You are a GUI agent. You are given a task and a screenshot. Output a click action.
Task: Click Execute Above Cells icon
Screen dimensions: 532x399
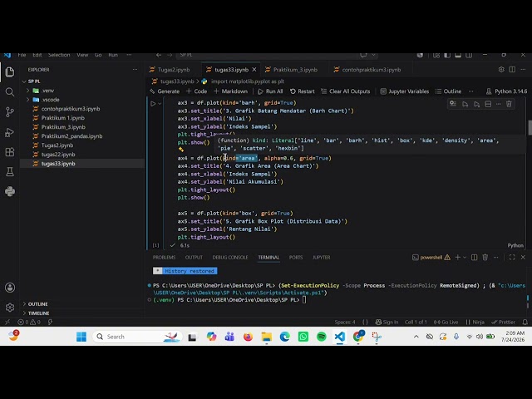[x=465, y=104]
